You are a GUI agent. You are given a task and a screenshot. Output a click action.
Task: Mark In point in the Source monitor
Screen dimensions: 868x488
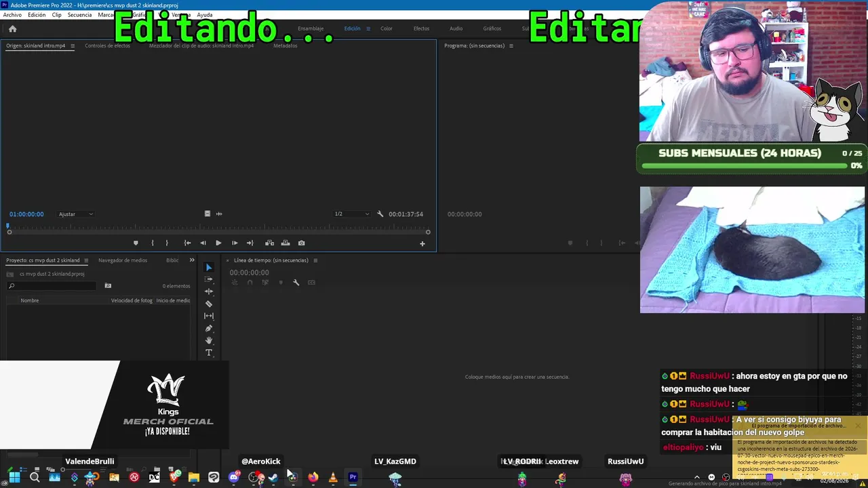[152, 243]
